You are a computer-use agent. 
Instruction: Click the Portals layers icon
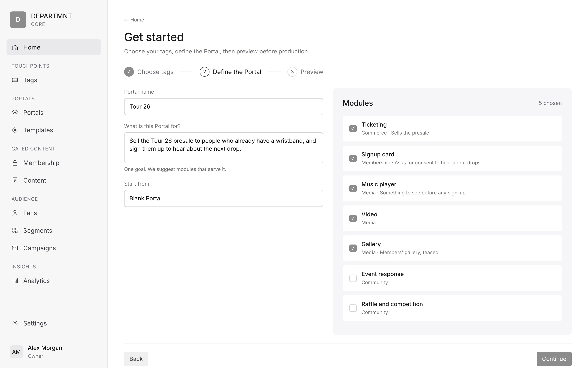tap(15, 112)
